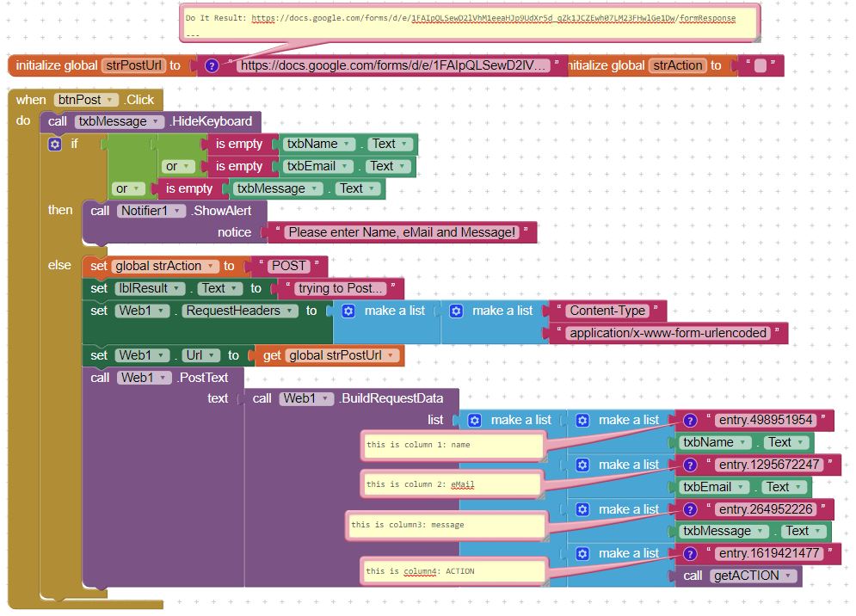Open txbMessage dropdown in HideKeyboard call

click(119, 121)
